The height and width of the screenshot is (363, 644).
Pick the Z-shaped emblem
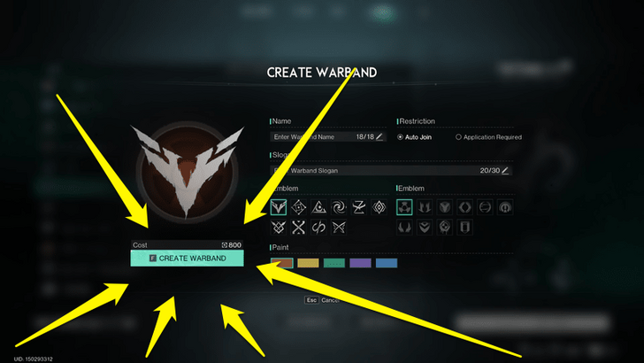click(x=359, y=207)
